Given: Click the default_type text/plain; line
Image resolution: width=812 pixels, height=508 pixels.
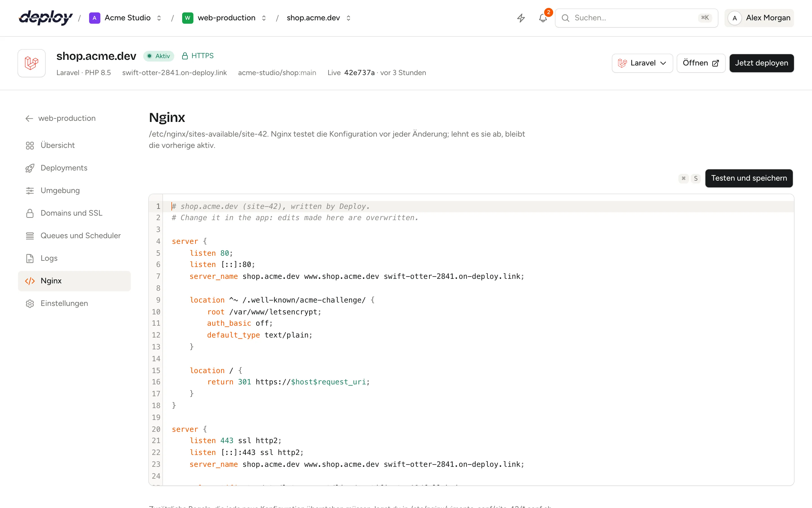Looking at the screenshot, I should [x=260, y=335].
